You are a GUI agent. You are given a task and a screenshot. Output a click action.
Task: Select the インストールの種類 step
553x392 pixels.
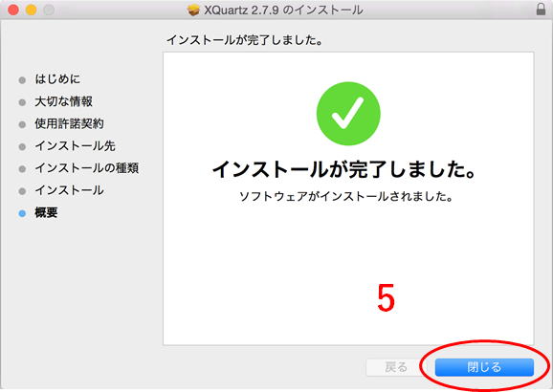point(86,168)
